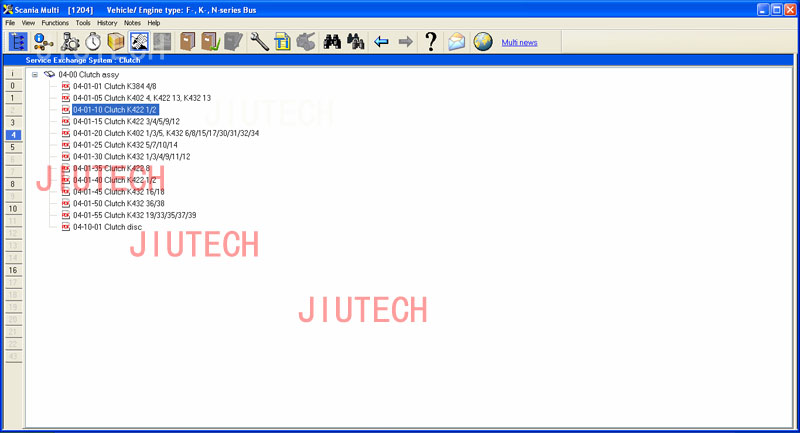Screen dimensions: 800x433
Task: Open 04-01-25 Clutch K432 5/7/10/14
Action: pyautogui.click(x=125, y=145)
